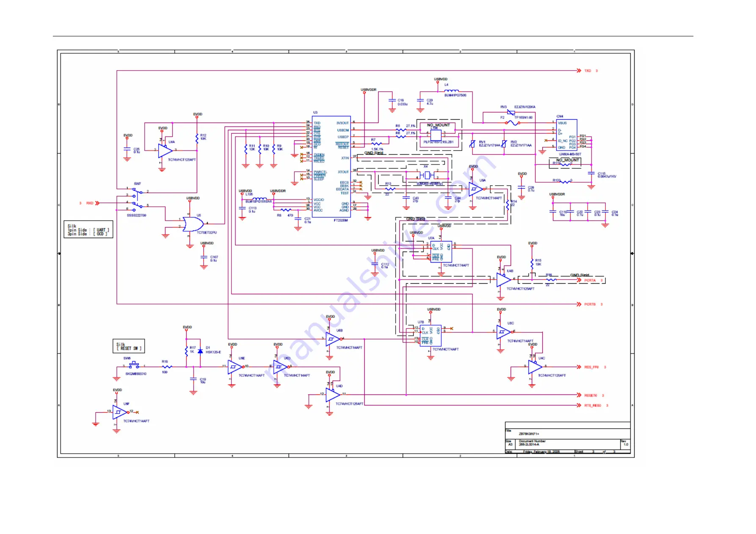Click the R11 pull-down resistor symbol

tap(246, 149)
